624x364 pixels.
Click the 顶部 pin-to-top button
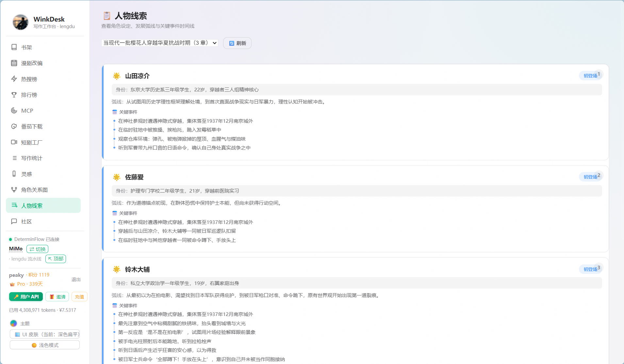(56, 259)
